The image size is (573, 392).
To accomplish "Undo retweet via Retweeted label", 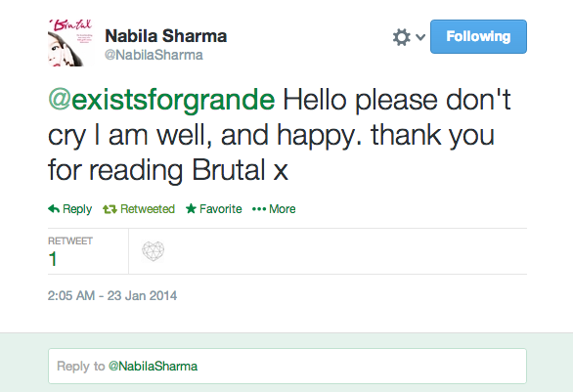I will pos(148,209).
